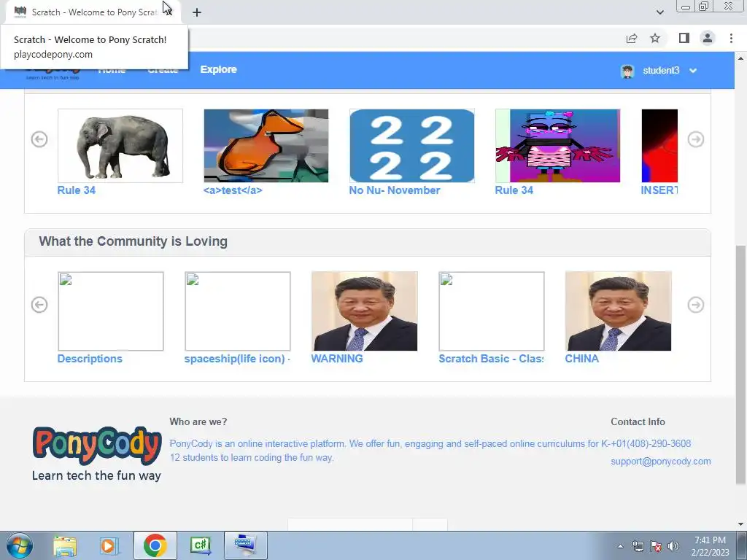Image resolution: width=747 pixels, height=560 pixels.
Task: Share this page icon
Action: pos(632,39)
